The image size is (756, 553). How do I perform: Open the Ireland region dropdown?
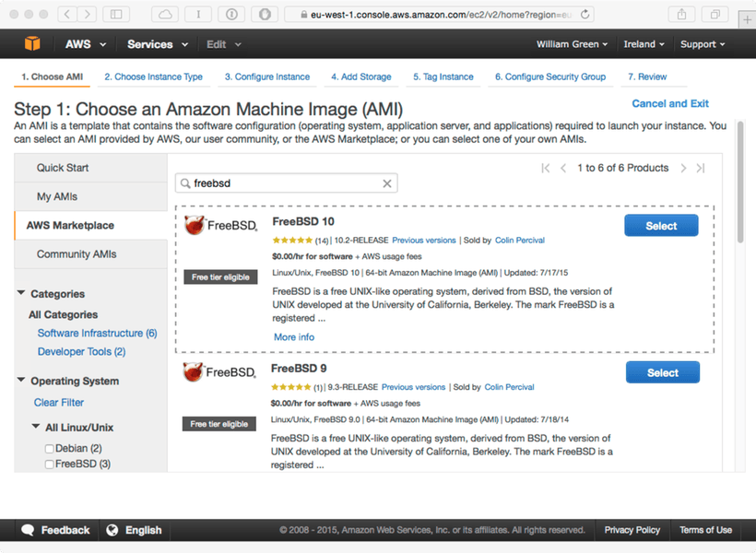click(x=644, y=44)
